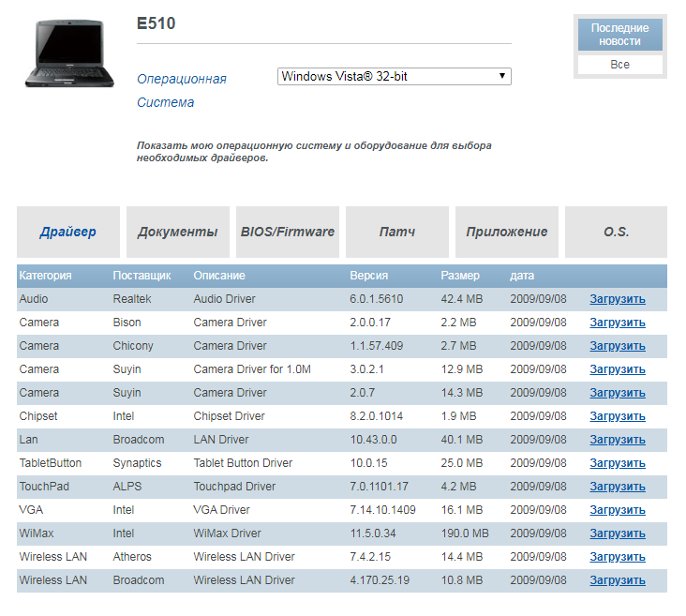Open the operating system dropdown
The width and height of the screenshot is (686, 616).
tap(394, 77)
